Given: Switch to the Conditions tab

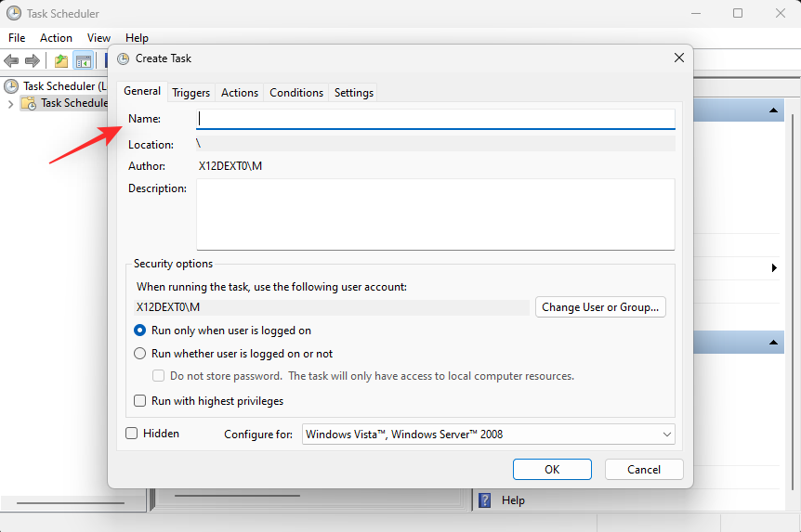Looking at the screenshot, I should (296, 93).
